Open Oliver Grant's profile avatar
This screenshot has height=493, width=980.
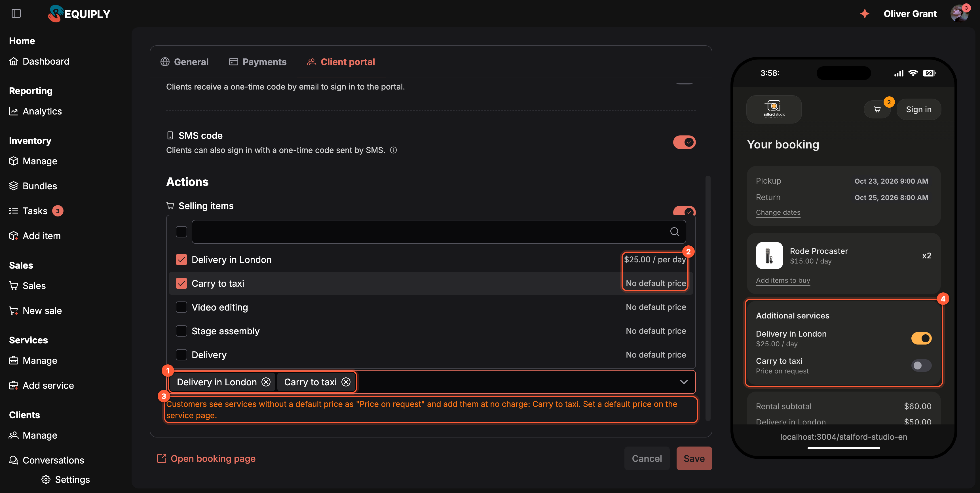pos(959,14)
